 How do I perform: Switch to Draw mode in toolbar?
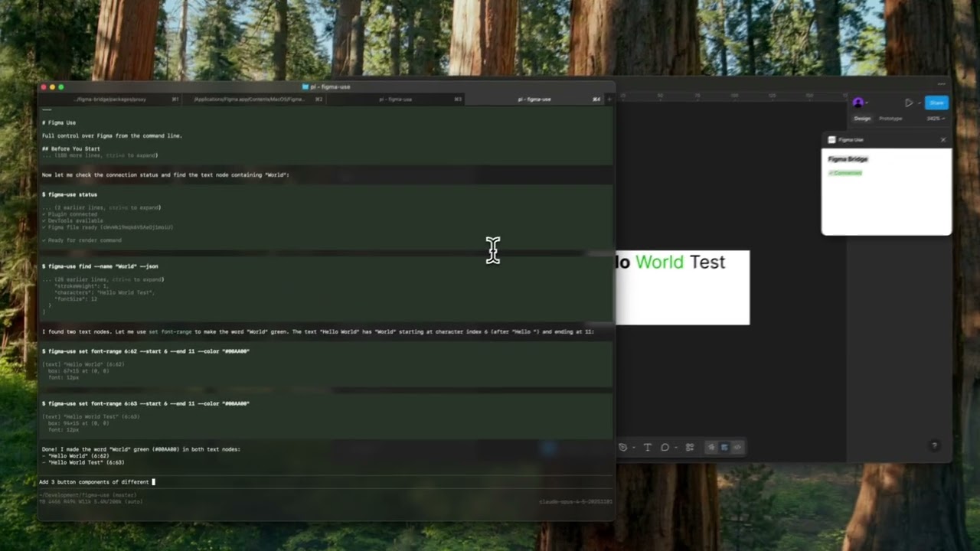[x=711, y=448]
